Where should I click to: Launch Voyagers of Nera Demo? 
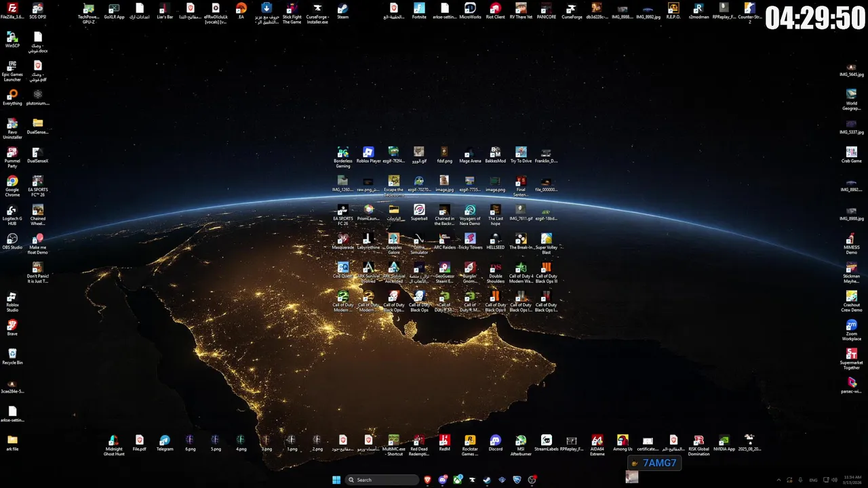[470, 215]
